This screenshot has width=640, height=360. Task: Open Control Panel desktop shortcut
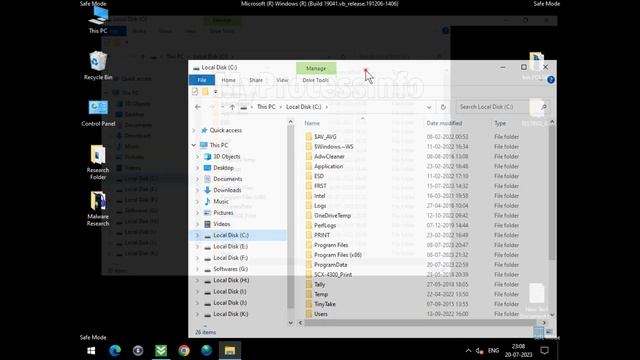pyautogui.click(x=98, y=113)
